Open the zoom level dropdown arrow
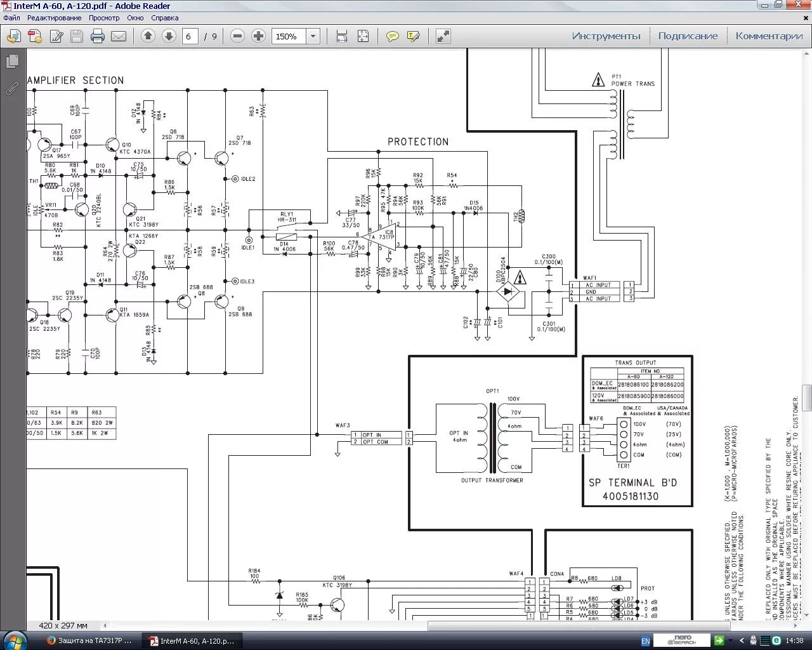812x650 pixels. point(313,36)
